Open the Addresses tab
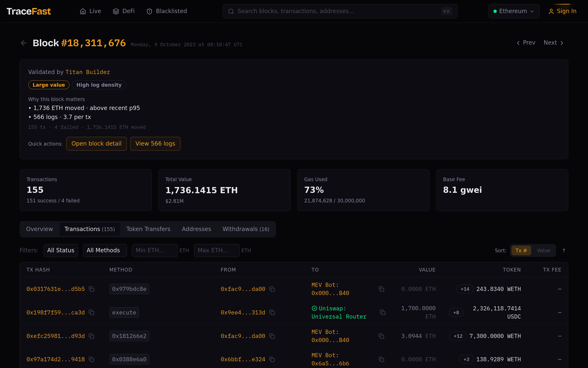The height and width of the screenshot is (368, 588). pyautogui.click(x=196, y=229)
